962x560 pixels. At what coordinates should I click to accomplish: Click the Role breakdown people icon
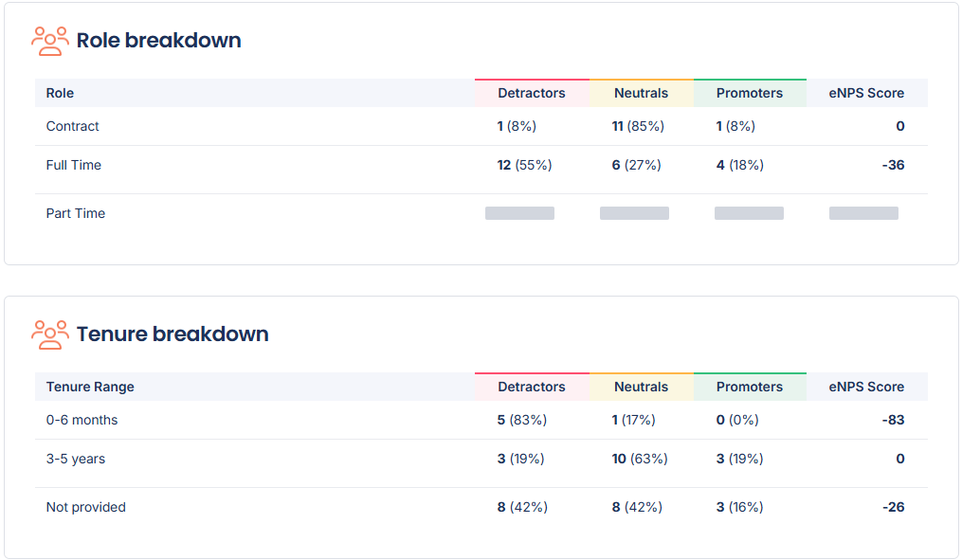pos(49,41)
